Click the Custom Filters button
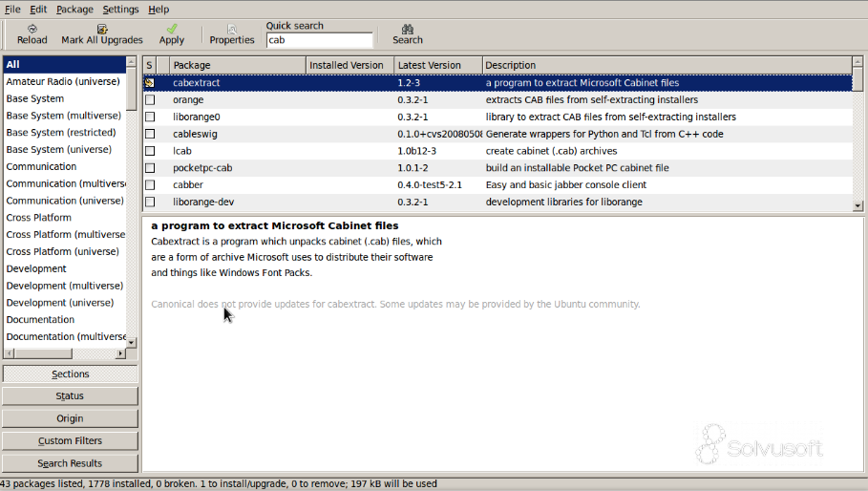This screenshot has width=868, height=491. tap(70, 441)
